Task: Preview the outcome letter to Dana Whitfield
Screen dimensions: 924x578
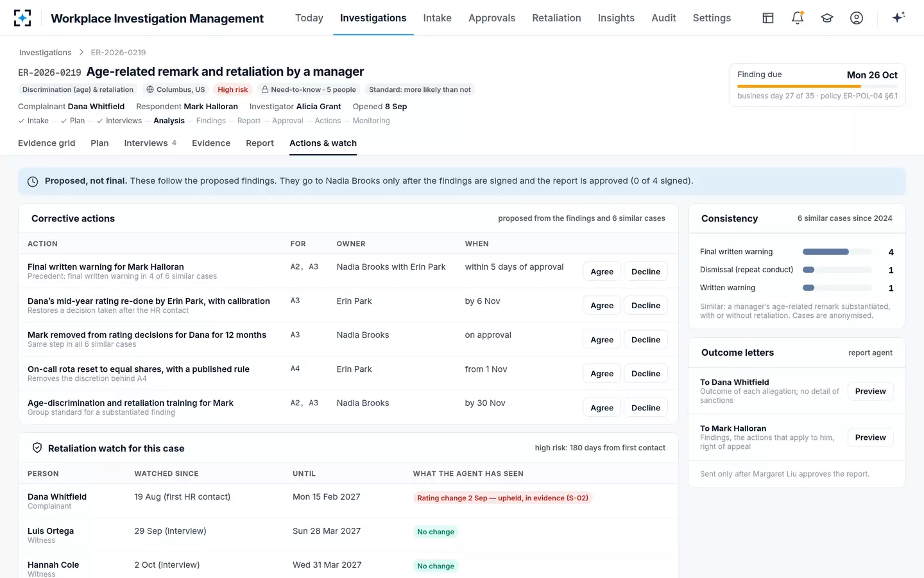Action: click(x=870, y=391)
